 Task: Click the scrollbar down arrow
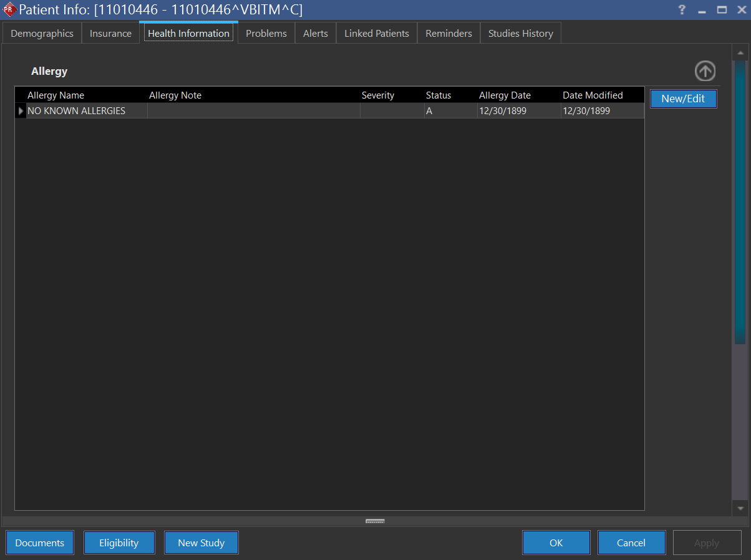coord(740,508)
